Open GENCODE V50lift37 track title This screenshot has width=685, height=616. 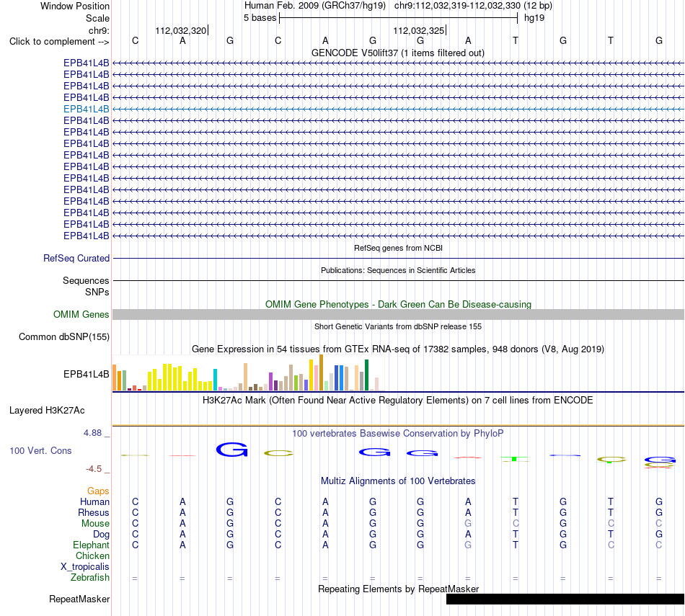pyautogui.click(x=397, y=53)
